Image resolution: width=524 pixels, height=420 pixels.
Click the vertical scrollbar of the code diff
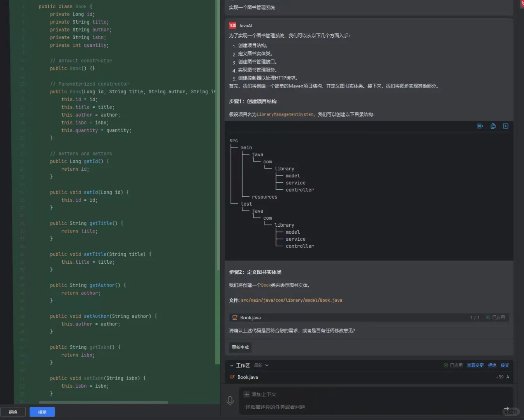(218, 136)
